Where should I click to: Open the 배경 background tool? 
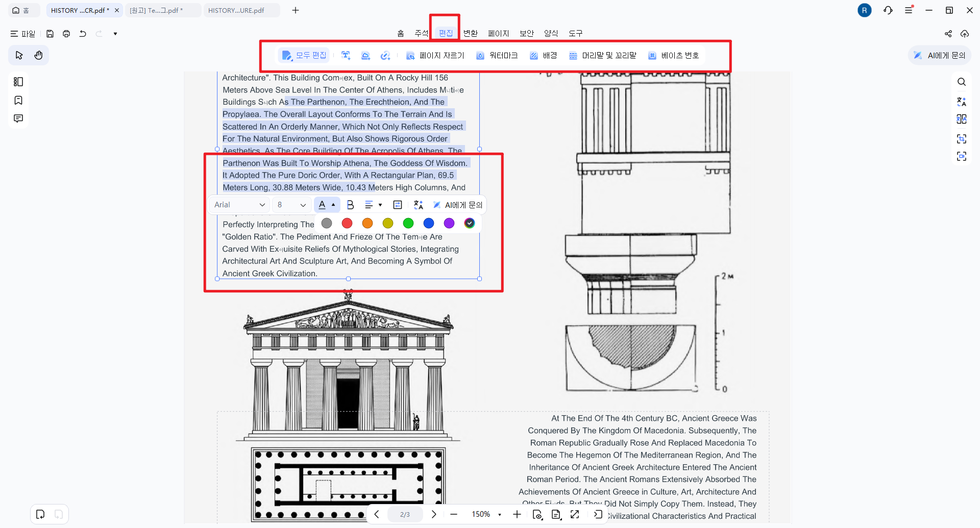click(x=544, y=56)
